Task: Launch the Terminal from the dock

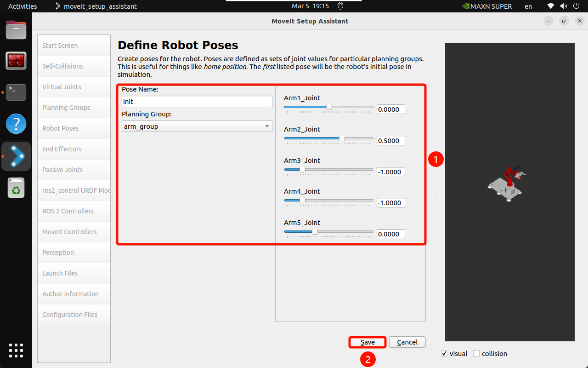Action: point(16,92)
